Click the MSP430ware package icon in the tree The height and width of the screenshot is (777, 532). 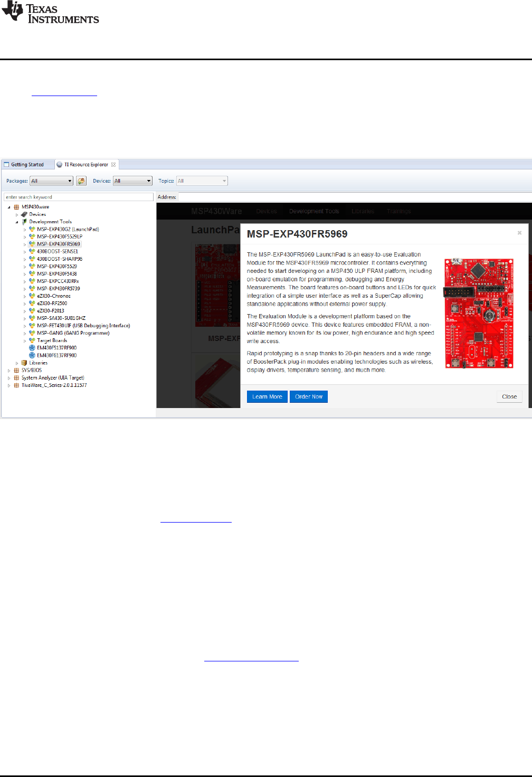point(16,207)
